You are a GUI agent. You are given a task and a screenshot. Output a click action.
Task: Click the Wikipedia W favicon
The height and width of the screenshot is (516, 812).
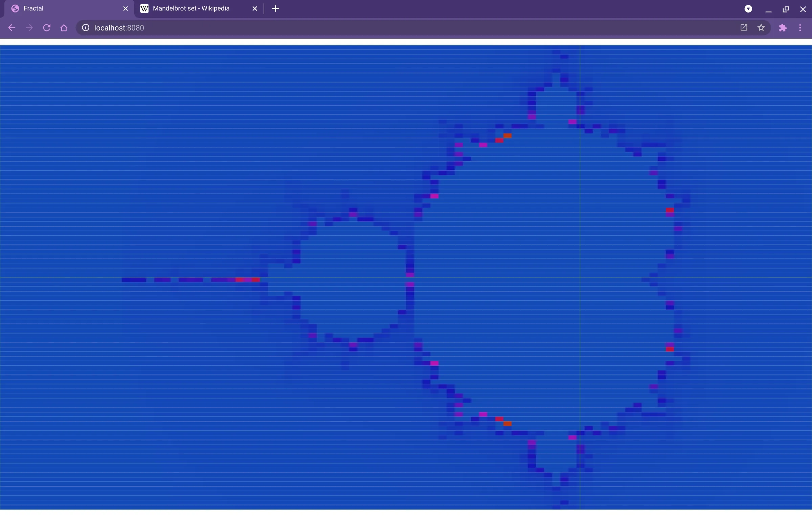coord(144,8)
